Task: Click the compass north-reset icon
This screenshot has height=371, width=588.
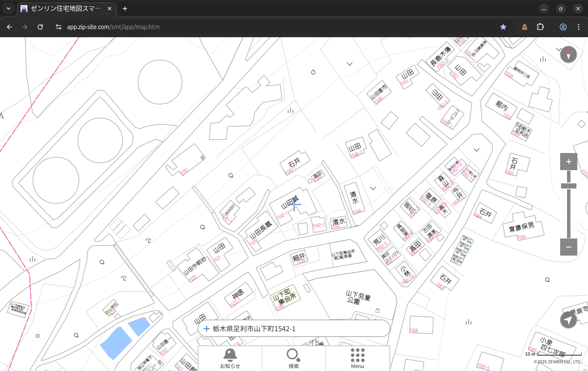Action: click(x=568, y=54)
